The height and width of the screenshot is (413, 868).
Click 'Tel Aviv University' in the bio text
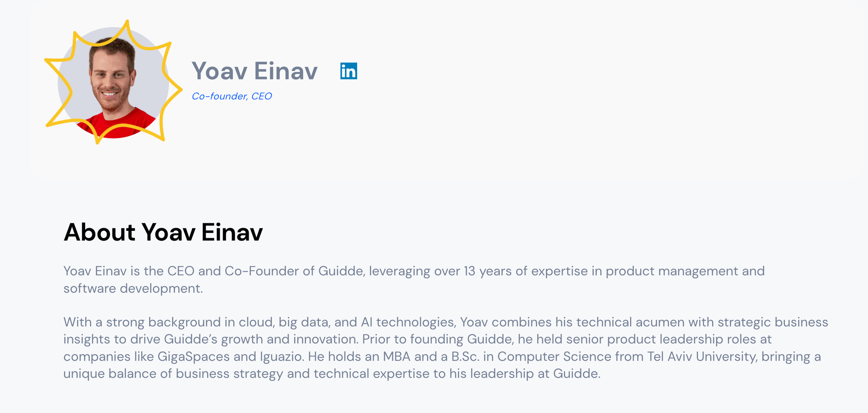coord(702,357)
